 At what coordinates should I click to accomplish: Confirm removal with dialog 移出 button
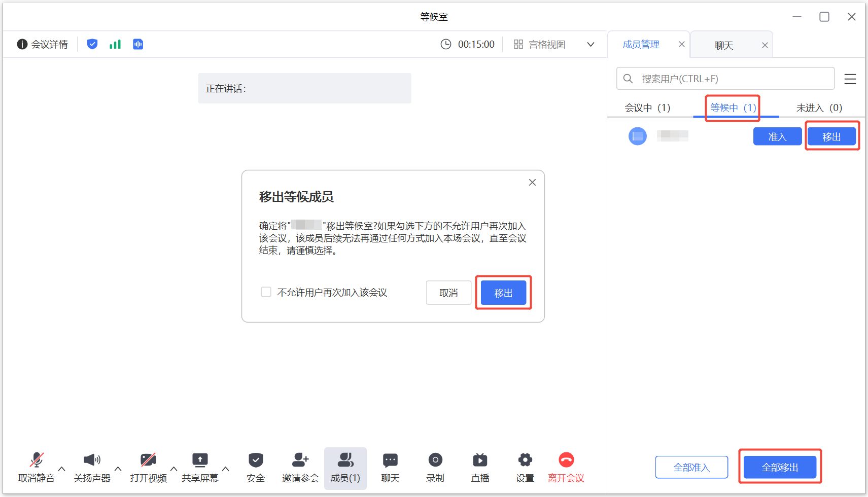tap(503, 293)
